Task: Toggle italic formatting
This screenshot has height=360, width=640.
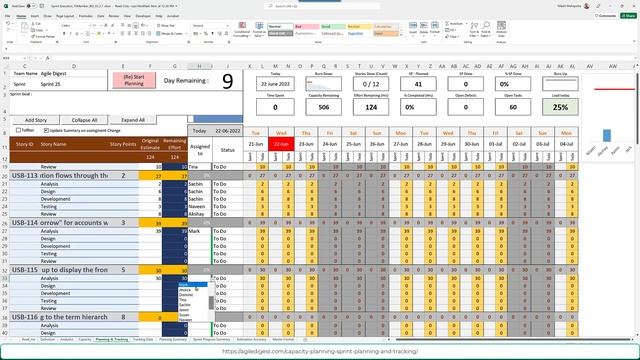Action: (70, 33)
